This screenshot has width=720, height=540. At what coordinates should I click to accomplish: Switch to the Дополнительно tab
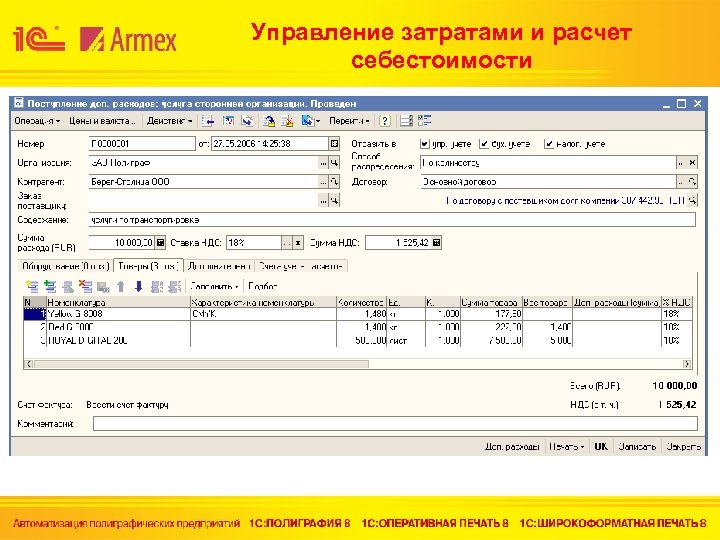219,266
